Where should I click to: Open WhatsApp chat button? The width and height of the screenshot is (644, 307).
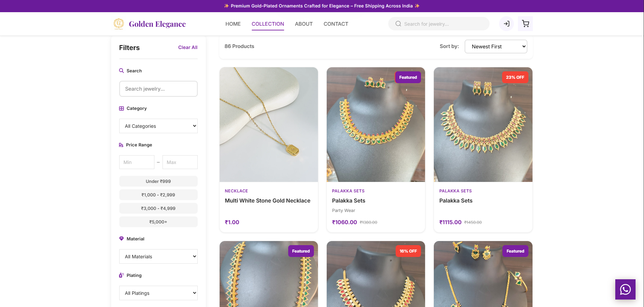point(625,289)
